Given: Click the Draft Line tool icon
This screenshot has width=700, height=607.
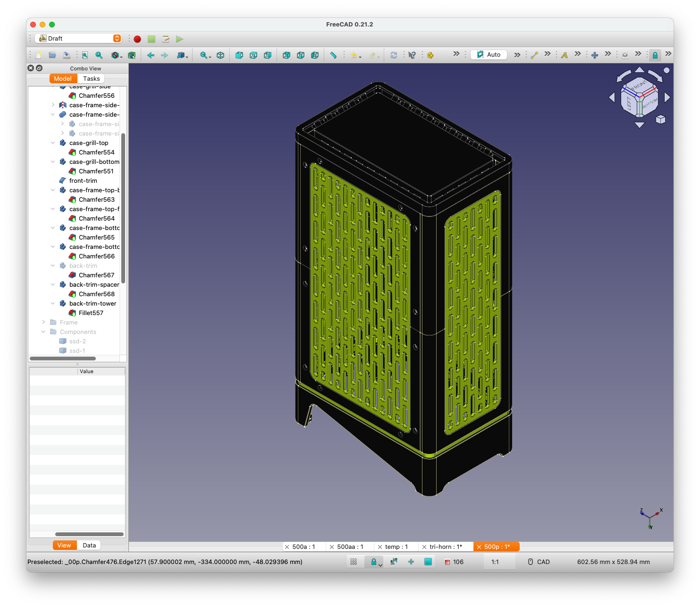Looking at the screenshot, I should click(x=534, y=55).
